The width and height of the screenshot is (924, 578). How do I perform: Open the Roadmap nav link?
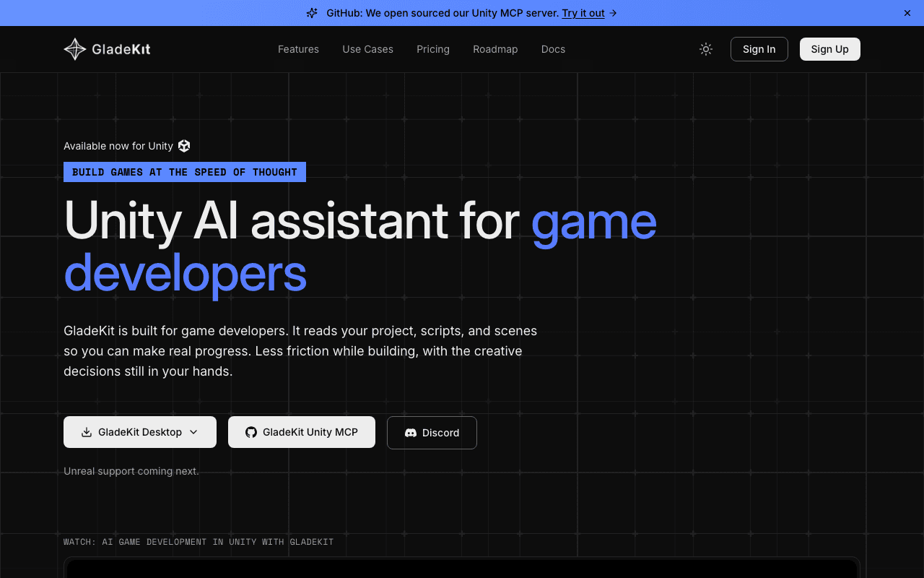pos(495,49)
